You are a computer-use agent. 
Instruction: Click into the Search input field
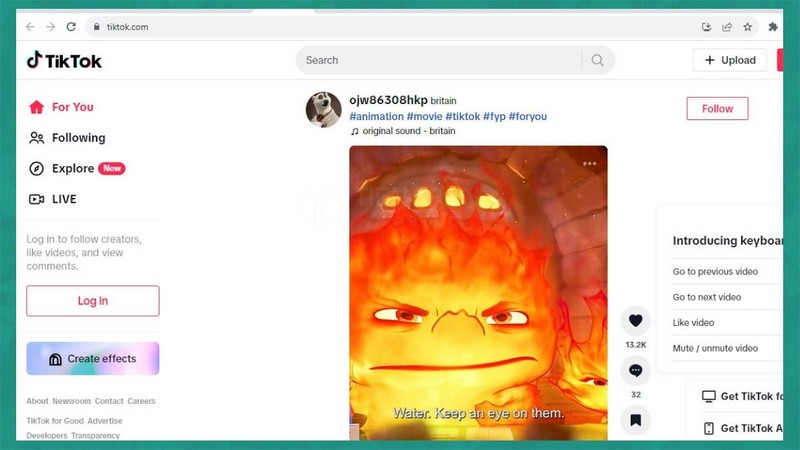pos(440,60)
